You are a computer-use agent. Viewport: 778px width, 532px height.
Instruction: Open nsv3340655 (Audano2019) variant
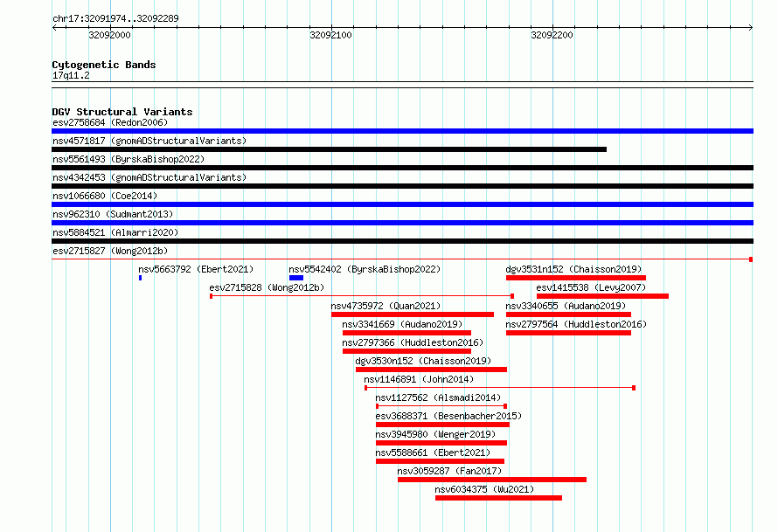(566, 306)
